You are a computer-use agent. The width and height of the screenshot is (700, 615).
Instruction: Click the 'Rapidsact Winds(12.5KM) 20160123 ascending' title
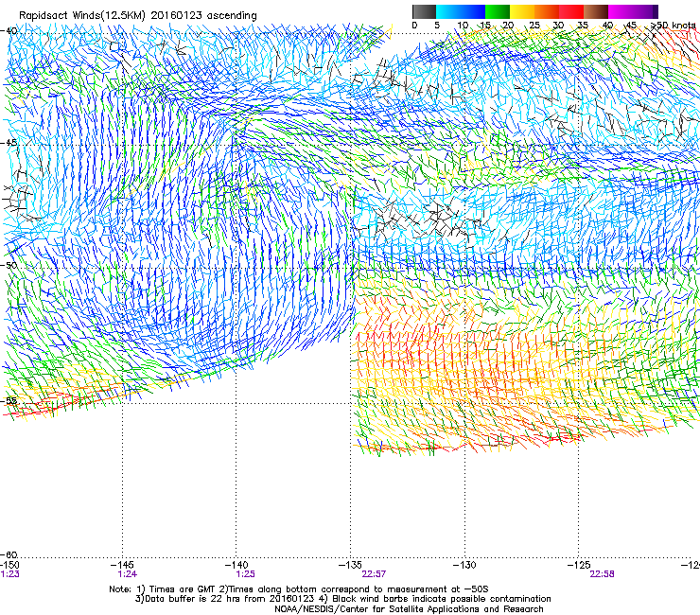coord(138,16)
